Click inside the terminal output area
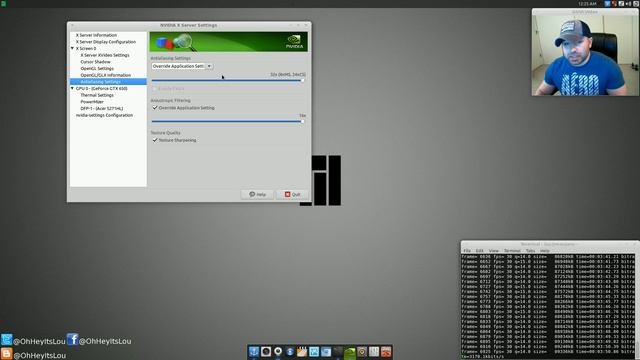Viewport: 640px width, 360px height. click(x=548, y=305)
